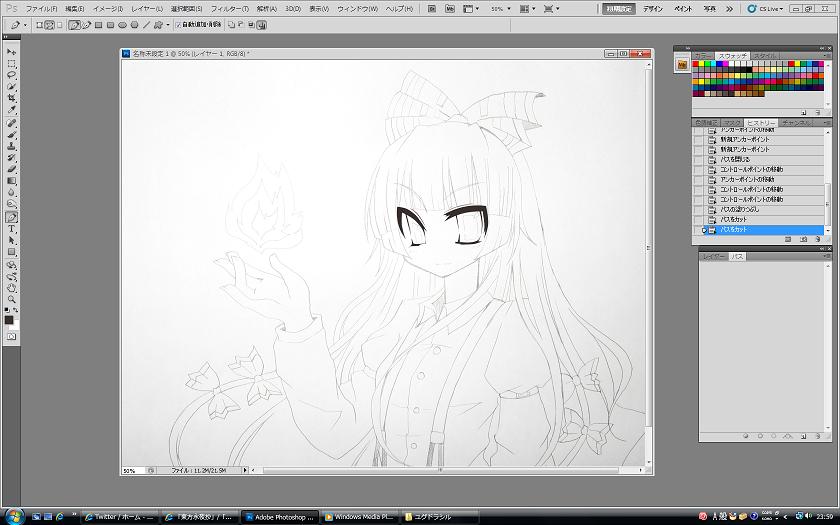Select the Dodge tool

click(x=11, y=204)
